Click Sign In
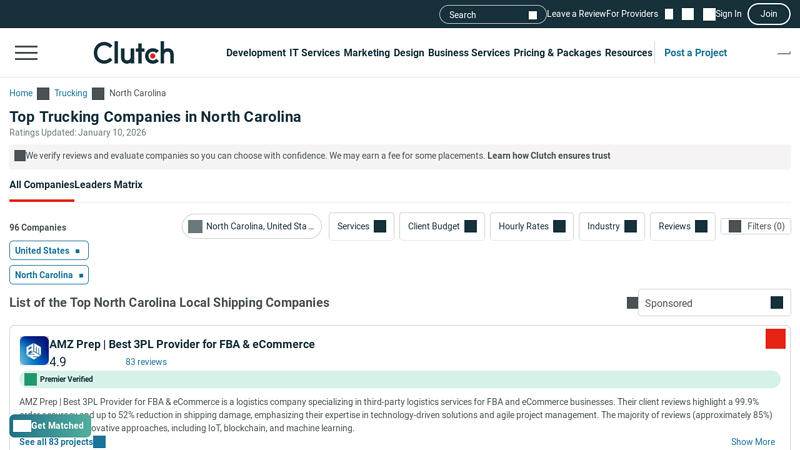 pyautogui.click(x=728, y=14)
